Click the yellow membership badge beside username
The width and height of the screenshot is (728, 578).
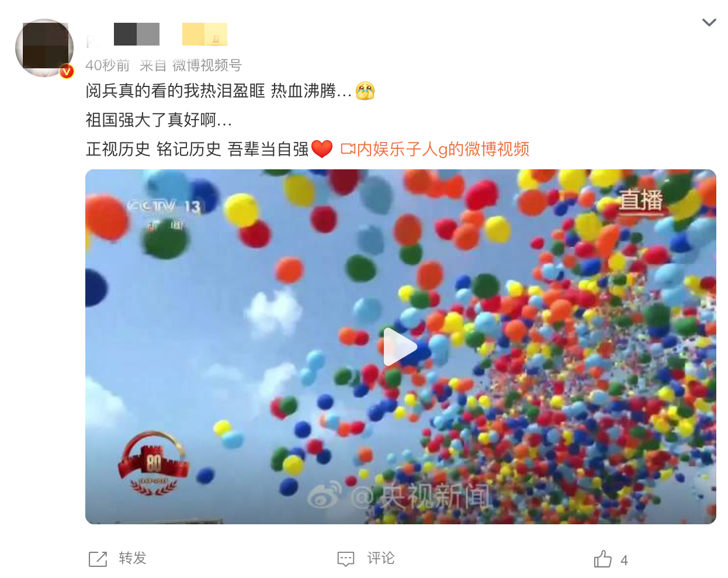(204, 34)
